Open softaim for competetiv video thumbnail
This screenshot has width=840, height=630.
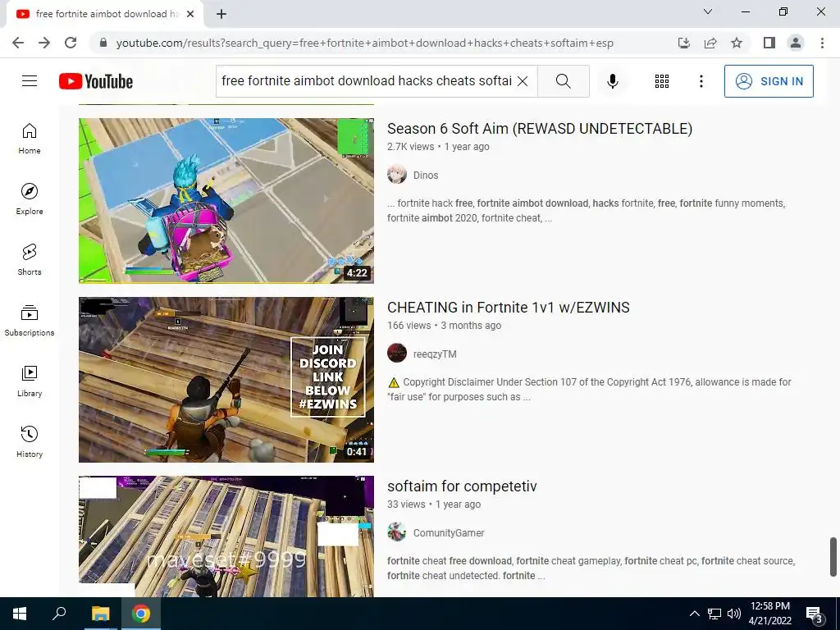[x=226, y=536]
